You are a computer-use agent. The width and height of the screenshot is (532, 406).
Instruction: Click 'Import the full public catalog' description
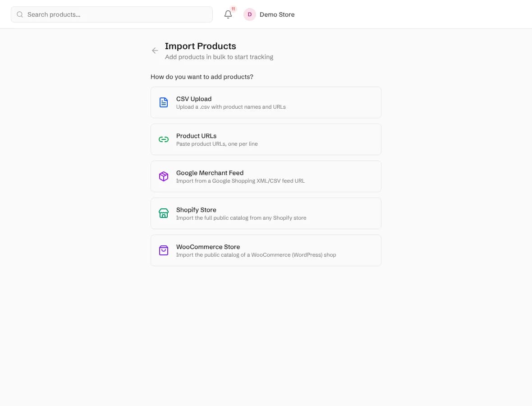(241, 218)
